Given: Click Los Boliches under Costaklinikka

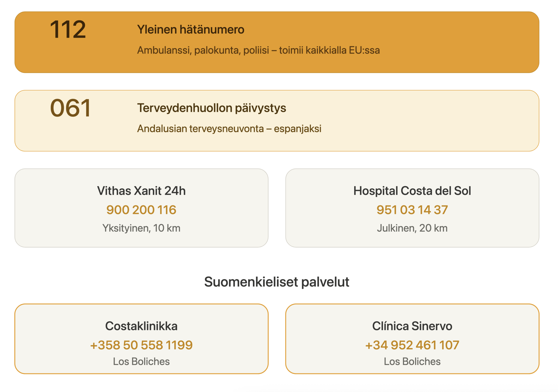Looking at the screenshot, I should [141, 361].
